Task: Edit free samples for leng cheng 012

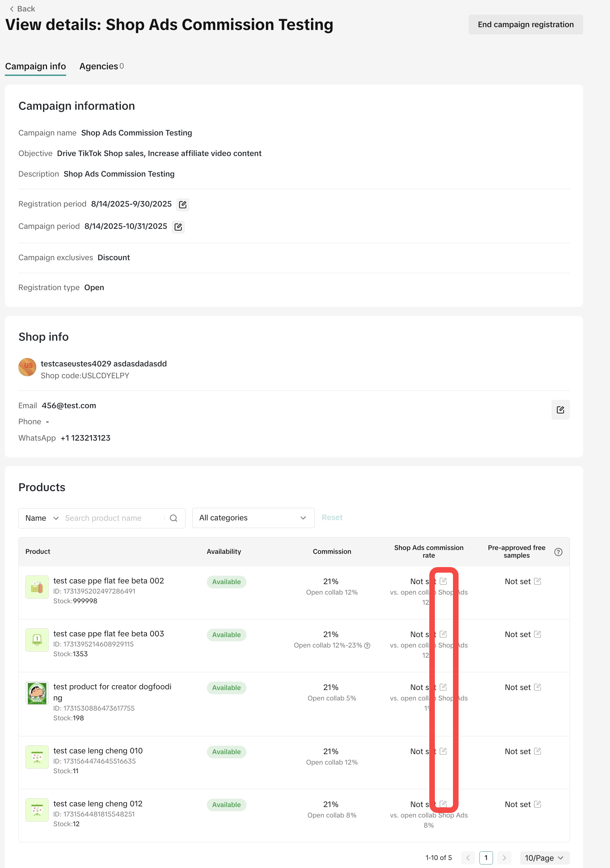Action: pos(538,804)
